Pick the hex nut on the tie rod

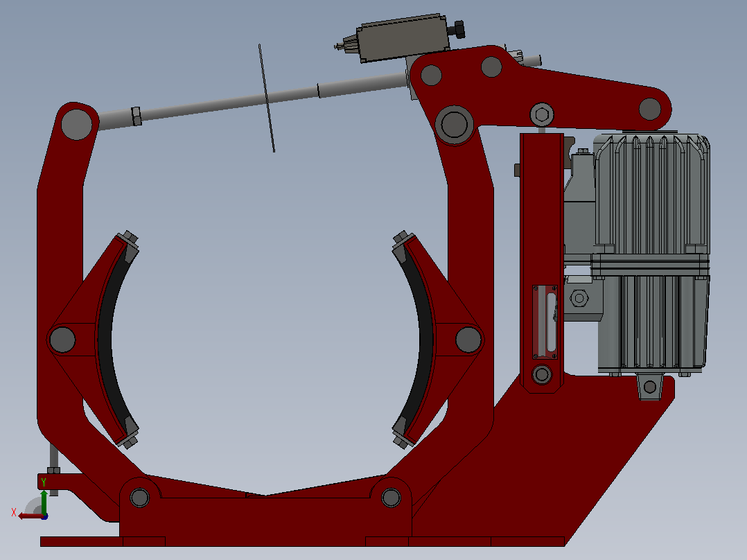[137, 116]
